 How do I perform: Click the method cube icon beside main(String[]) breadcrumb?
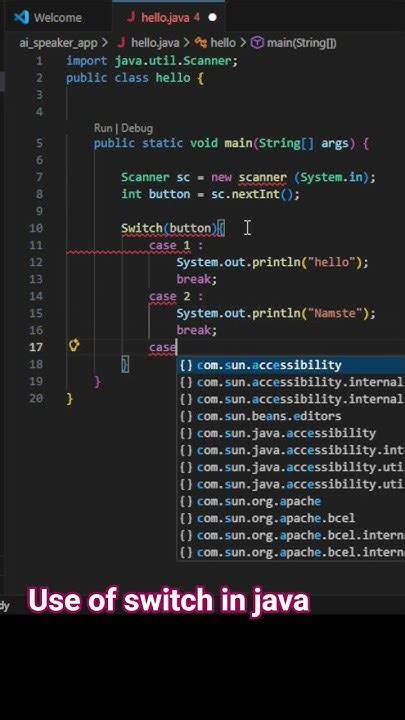click(258, 43)
